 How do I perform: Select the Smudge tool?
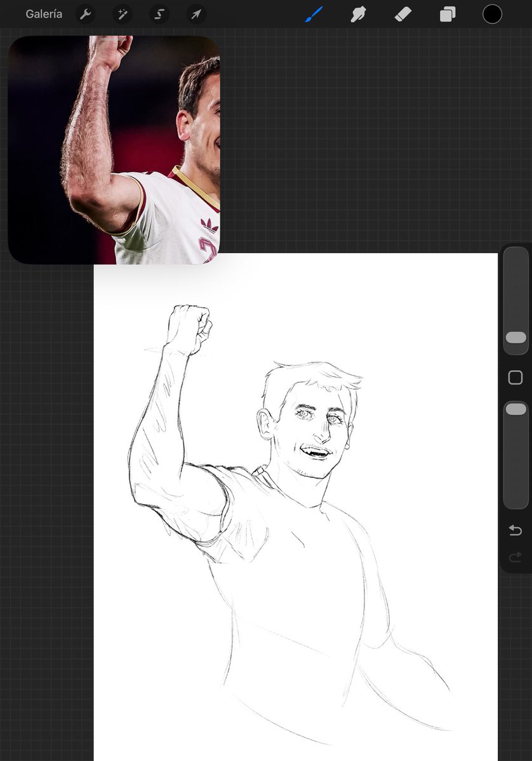[x=358, y=15]
